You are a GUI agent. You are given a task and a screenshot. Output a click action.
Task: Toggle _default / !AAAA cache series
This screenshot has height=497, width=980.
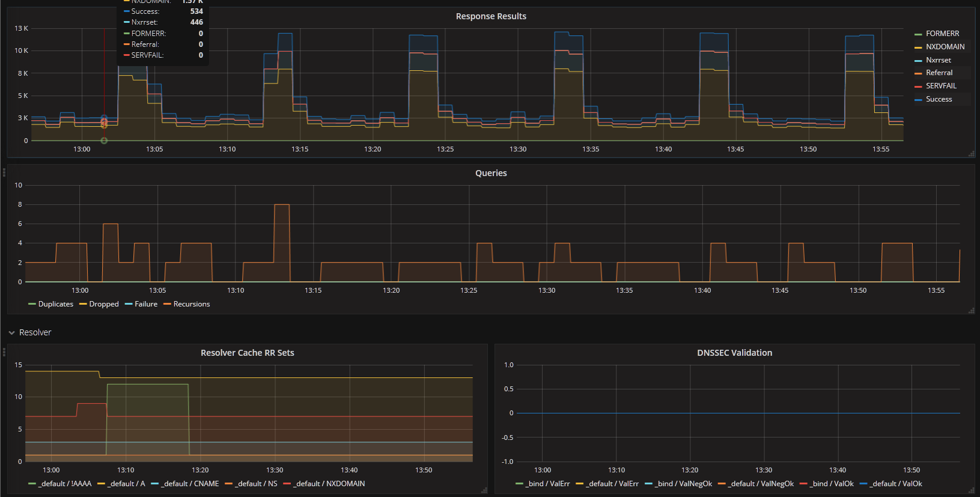(65, 484)
